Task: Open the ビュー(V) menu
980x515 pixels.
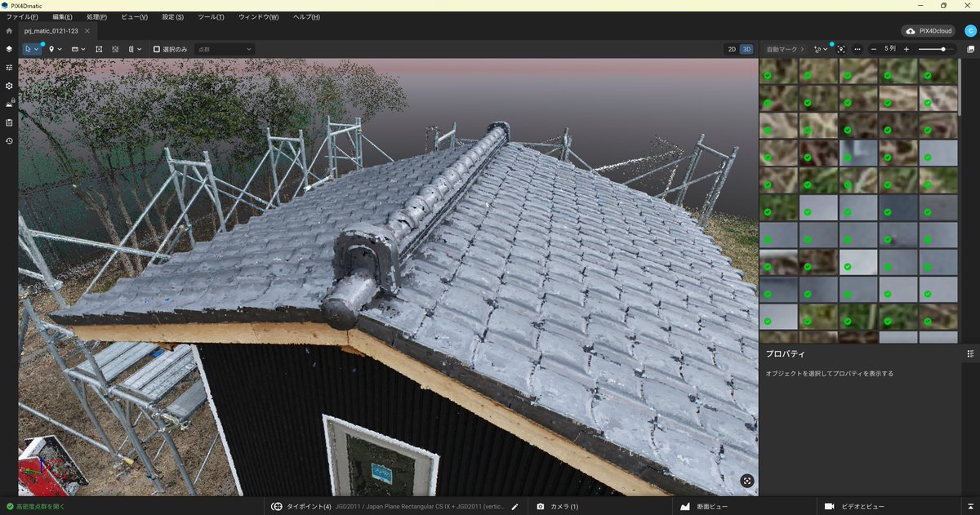Action: pyautogui.click(x=134, y=17)
